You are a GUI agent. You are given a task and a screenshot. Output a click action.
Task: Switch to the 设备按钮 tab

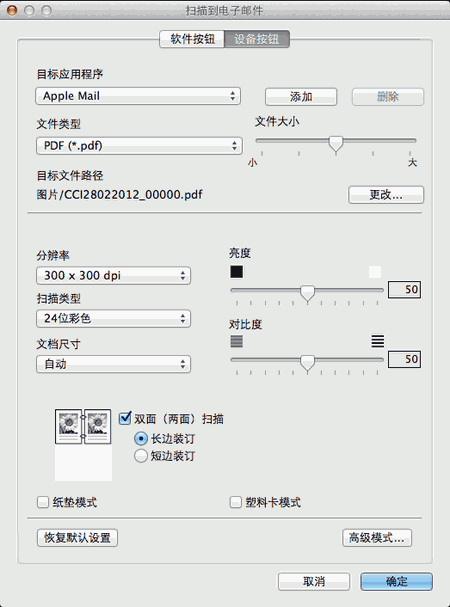(257, 39)
